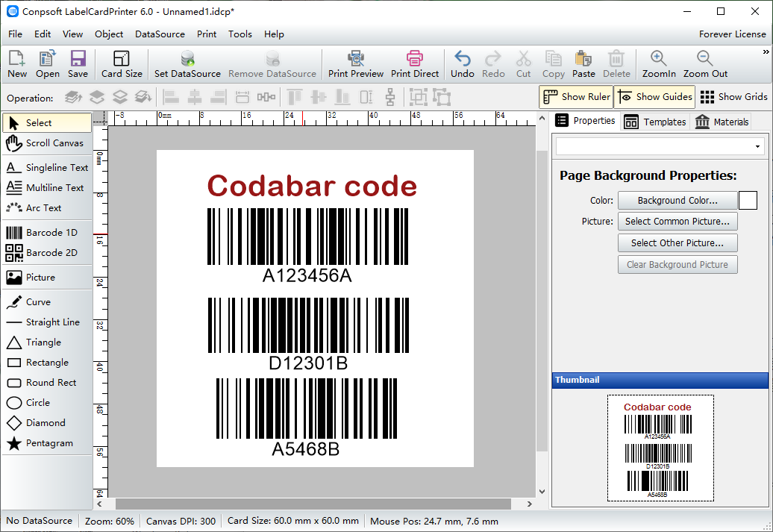
Task: Pick the Singleline Text tool
Action: click(x=47, y=168)
